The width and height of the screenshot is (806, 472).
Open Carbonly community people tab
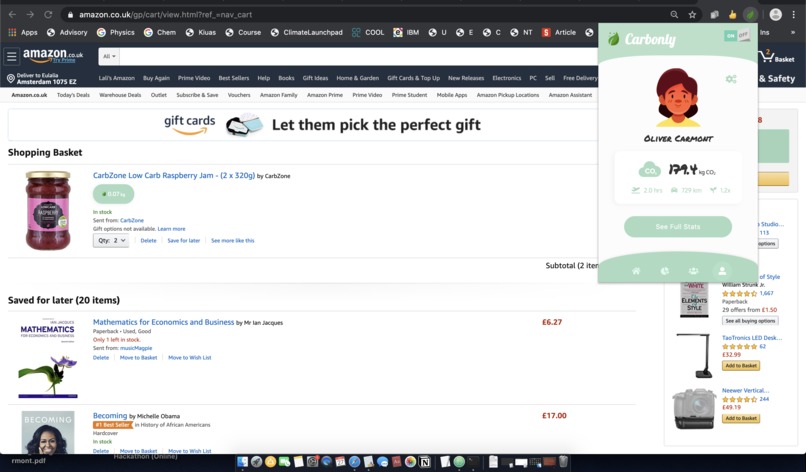693,271
